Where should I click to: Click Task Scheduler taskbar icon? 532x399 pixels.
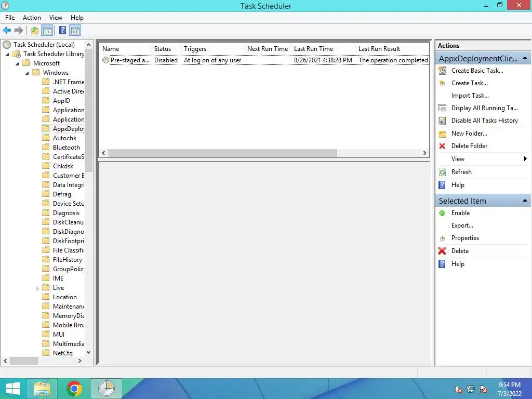tap(107, 389)
